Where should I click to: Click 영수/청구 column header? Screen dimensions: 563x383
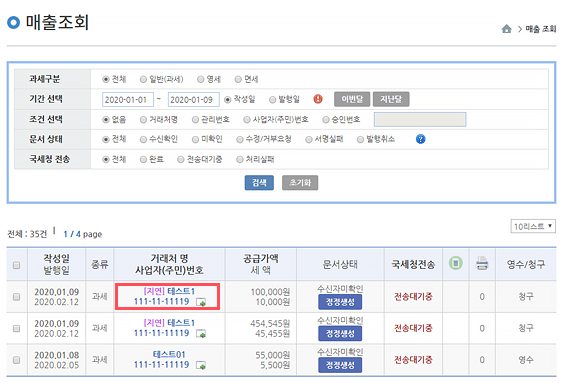point(526,265)
